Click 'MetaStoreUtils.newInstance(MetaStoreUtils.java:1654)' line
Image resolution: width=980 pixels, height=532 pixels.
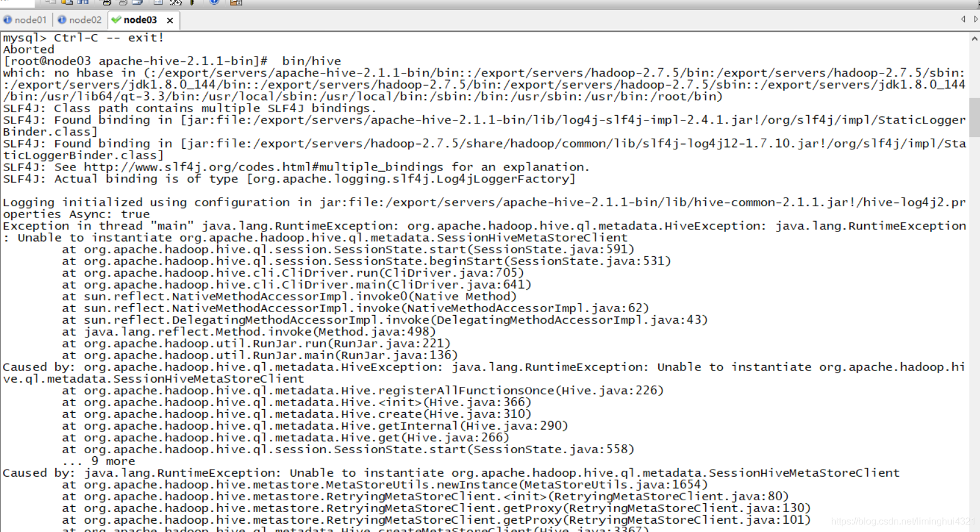click(x=385, y=484)
